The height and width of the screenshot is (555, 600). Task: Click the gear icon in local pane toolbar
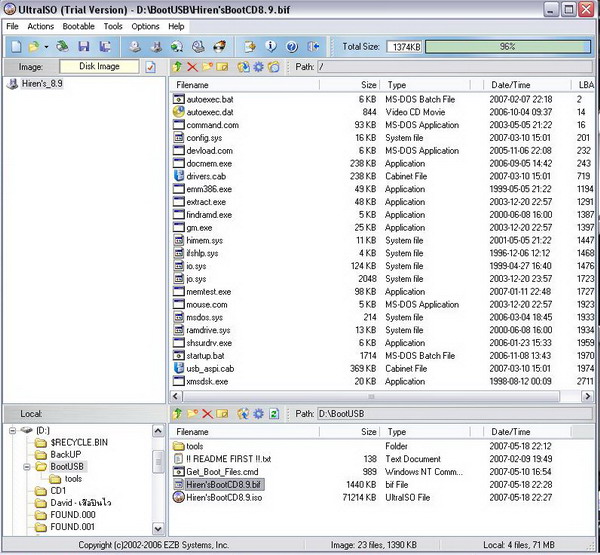tap(259, 414)
